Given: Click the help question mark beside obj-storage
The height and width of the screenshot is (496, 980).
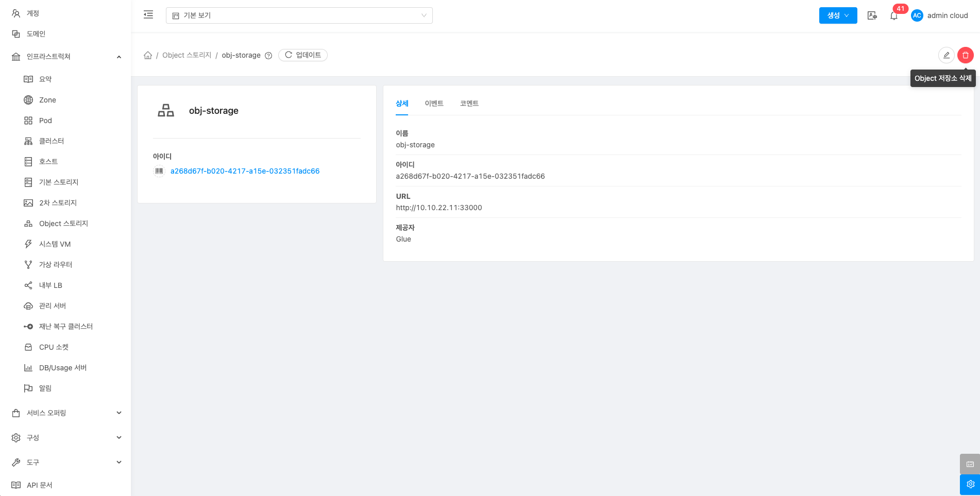Looking at the screenshot, I should 268,56.
